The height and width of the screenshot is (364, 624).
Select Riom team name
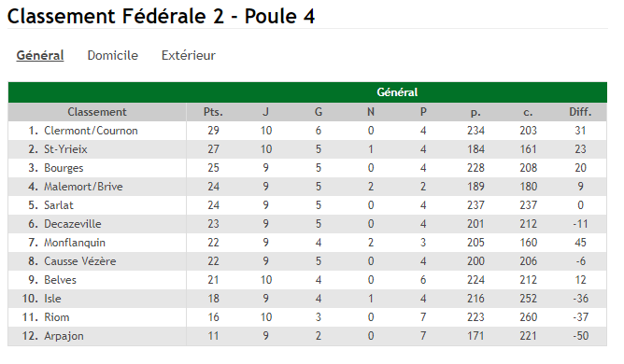56,317
